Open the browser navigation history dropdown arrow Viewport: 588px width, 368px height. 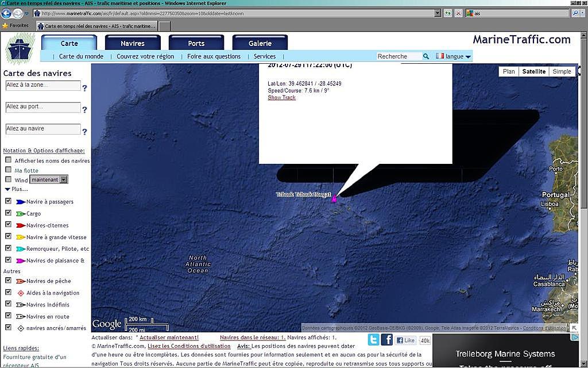(x=26, y=13)
